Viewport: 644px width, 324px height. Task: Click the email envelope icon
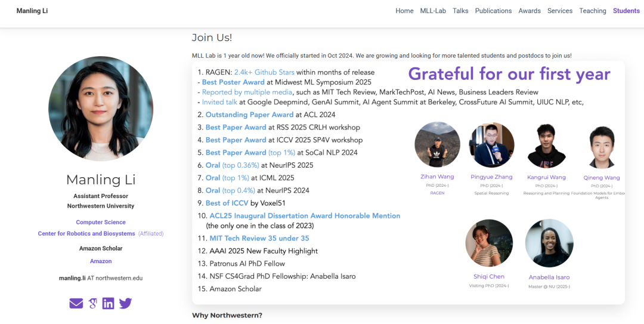click(x=76, y=303)
